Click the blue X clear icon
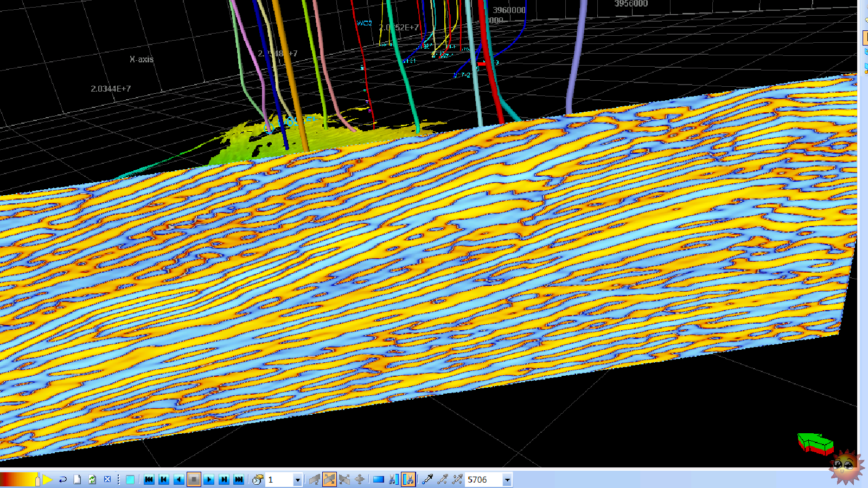 [107, 479]
